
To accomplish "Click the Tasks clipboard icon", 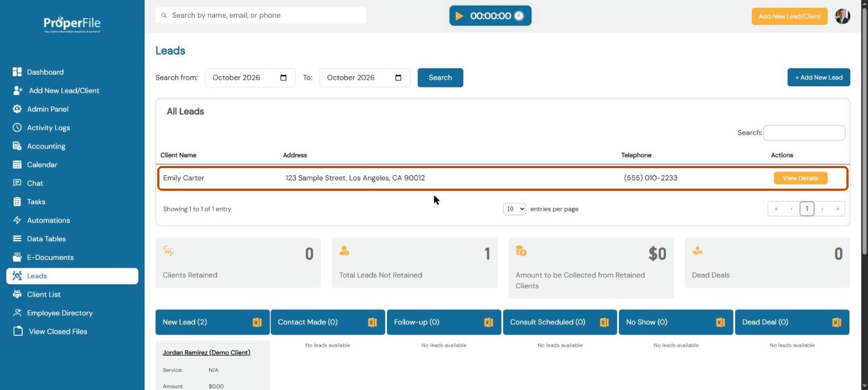I will click(x=17, y=201).
